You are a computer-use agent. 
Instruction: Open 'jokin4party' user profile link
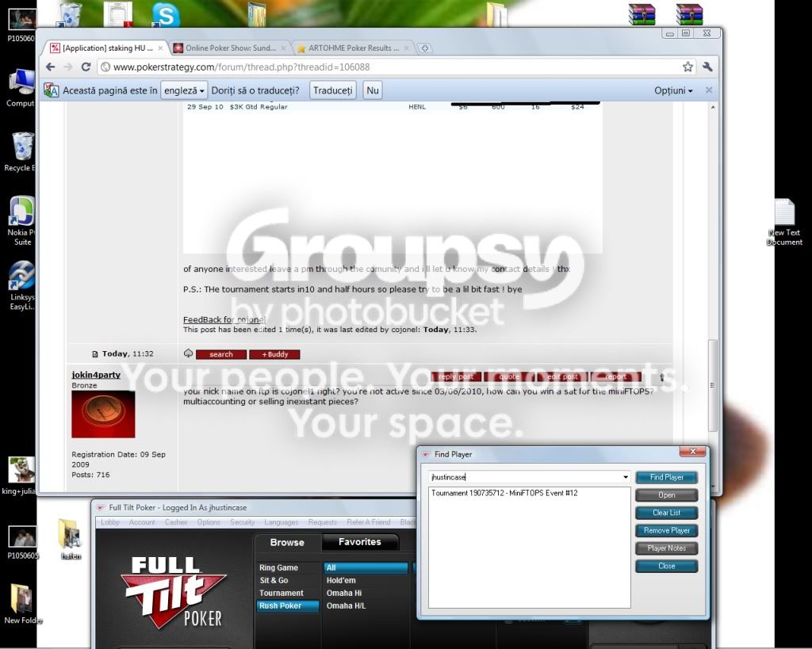click(x=96, y=375)
